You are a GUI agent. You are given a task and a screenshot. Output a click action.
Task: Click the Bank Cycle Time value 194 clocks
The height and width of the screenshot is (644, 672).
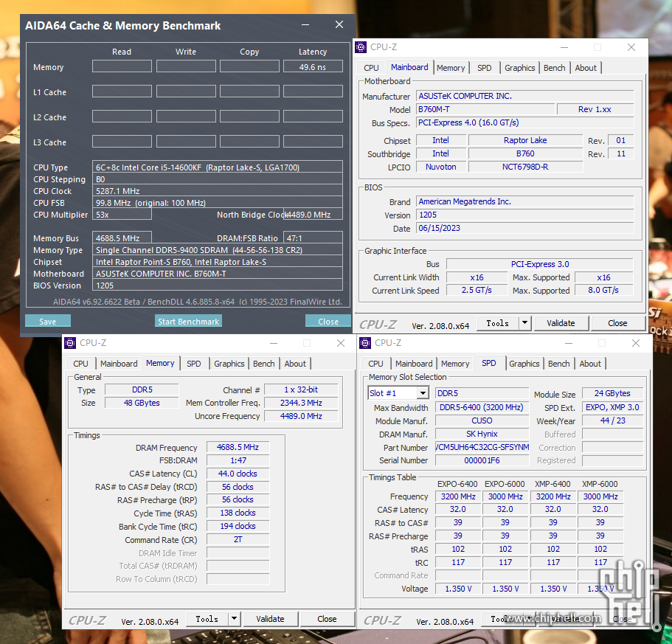(238, 526)
